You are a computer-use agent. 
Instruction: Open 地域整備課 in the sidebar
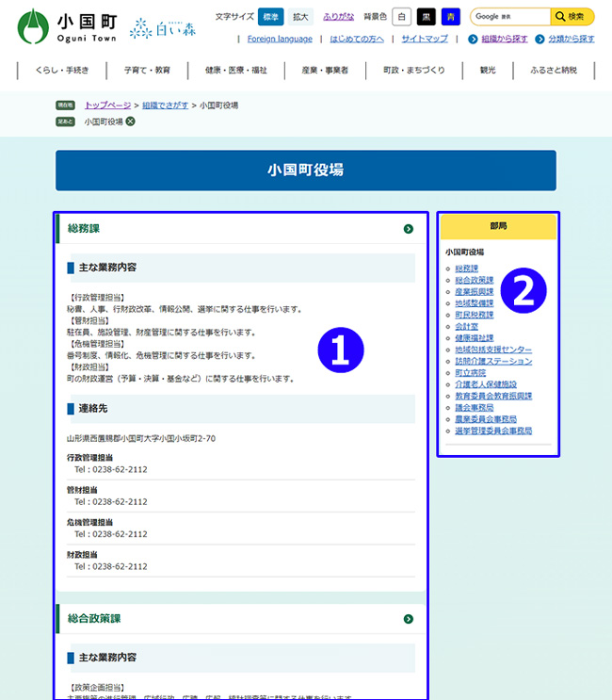pos(475,303)
